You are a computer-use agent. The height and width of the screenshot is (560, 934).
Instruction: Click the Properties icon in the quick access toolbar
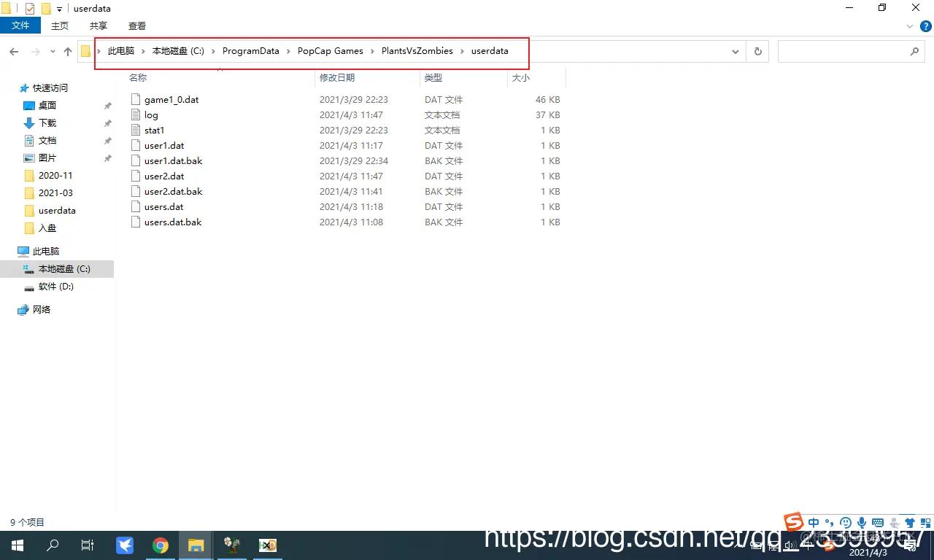point(30,9)
